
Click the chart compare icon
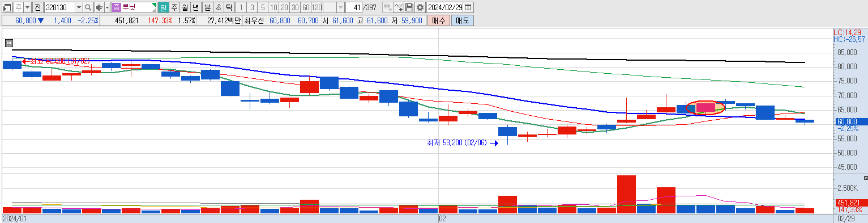point(388,7)
